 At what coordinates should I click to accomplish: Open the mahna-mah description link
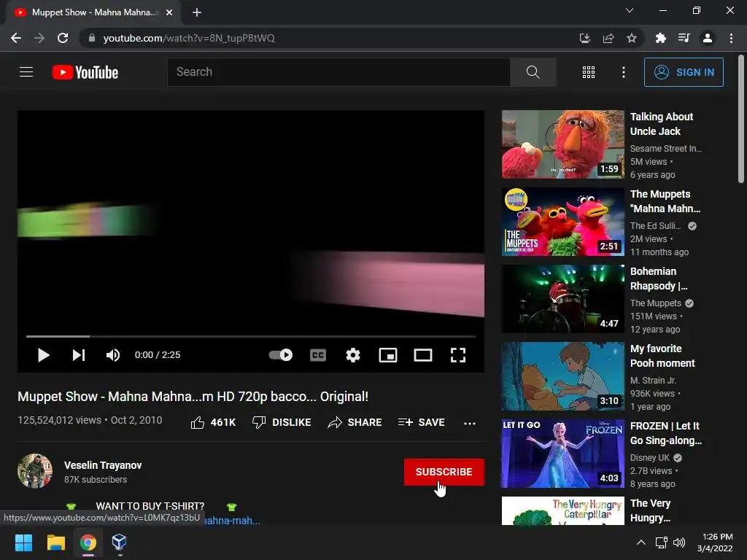point(232,521)
